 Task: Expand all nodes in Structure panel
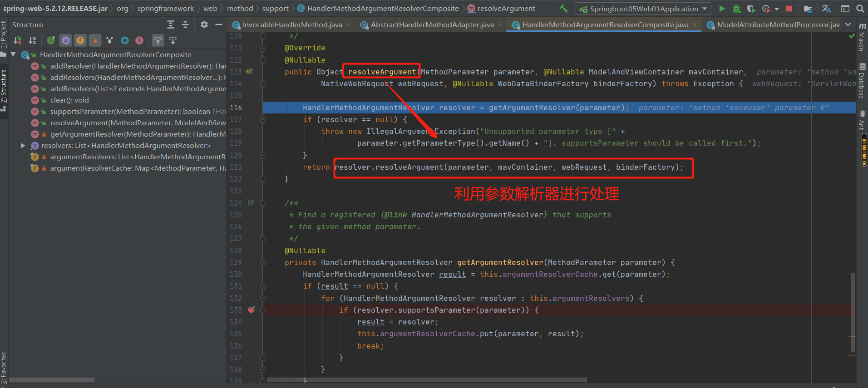[x=171, y=25]
